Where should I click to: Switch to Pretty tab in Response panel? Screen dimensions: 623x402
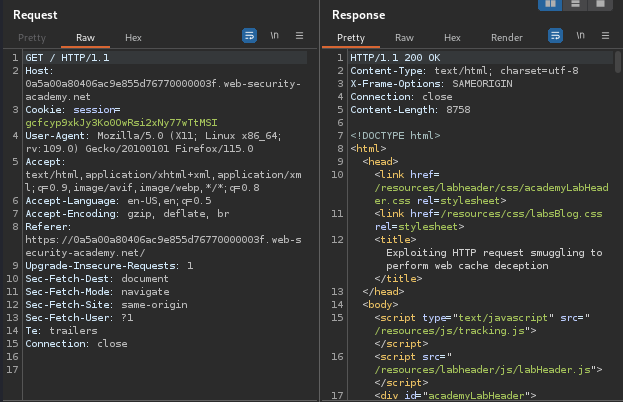[x=351, y=38]
